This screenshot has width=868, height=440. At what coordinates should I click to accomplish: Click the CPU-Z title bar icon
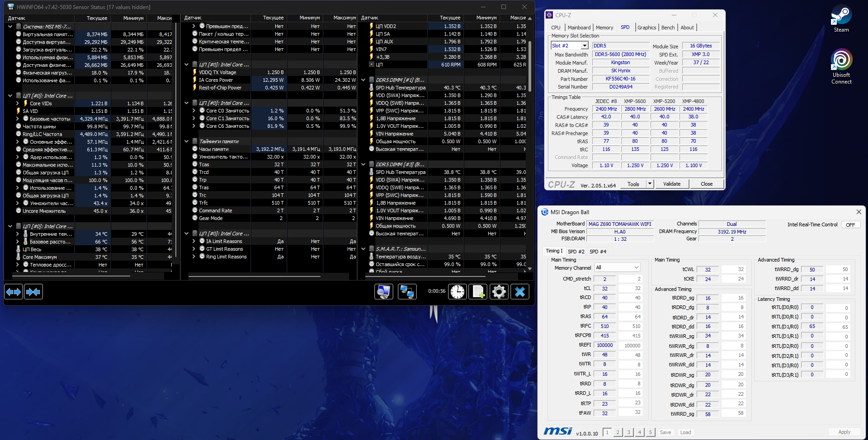[x=549, y=15]
